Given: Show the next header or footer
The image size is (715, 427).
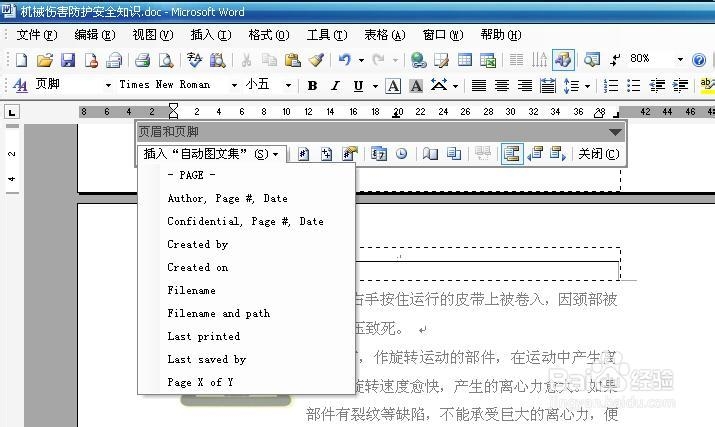Looking at the screenshot, I should tap(558, 154).
